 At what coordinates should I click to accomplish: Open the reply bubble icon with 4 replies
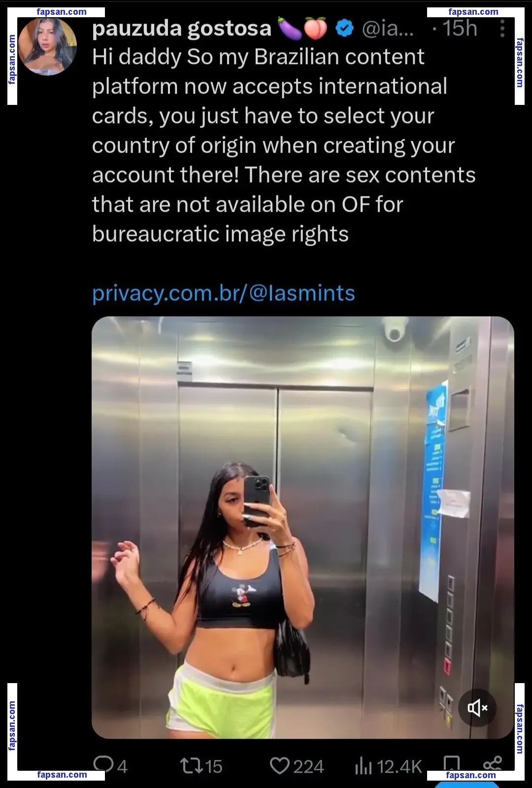coord(103,764)
